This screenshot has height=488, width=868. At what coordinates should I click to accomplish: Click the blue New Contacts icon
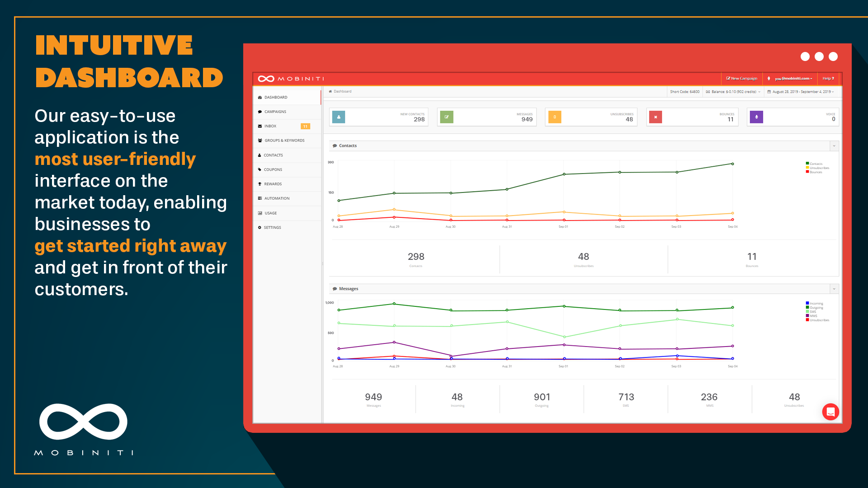pos(338,117)
